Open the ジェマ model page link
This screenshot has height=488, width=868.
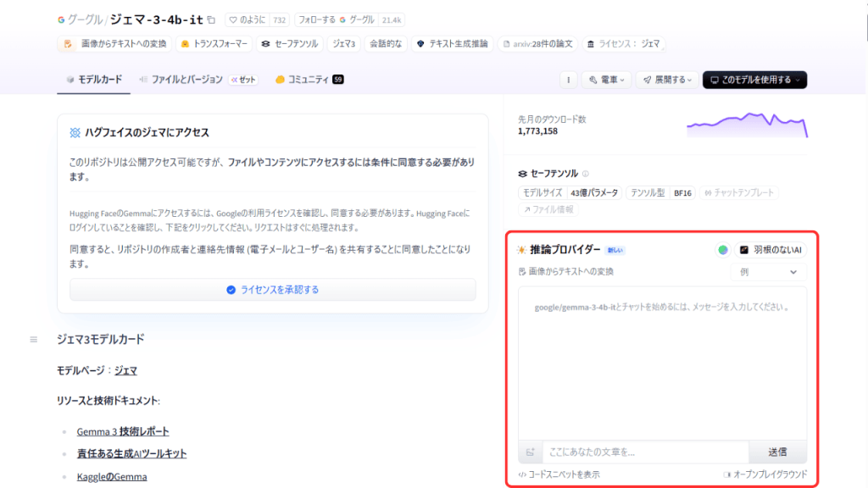[x=125, y=371]
